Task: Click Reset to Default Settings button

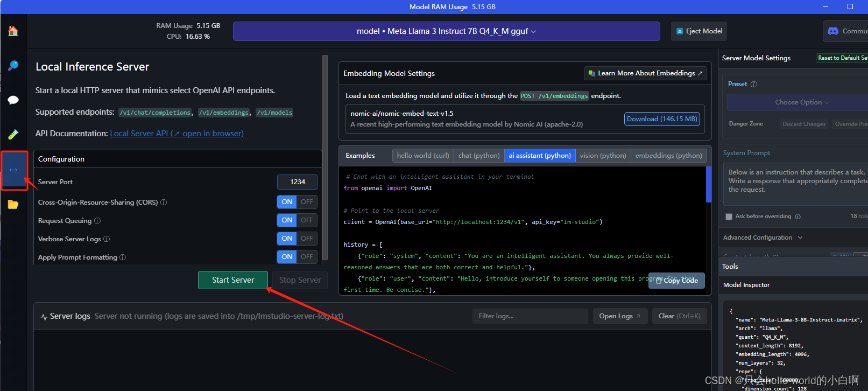Action: coord(842,58)
